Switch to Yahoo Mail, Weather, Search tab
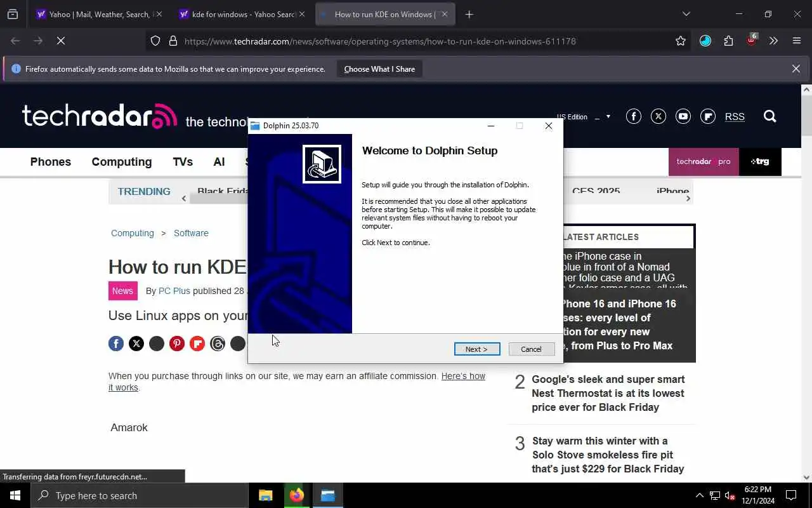 tap(98, 14)
